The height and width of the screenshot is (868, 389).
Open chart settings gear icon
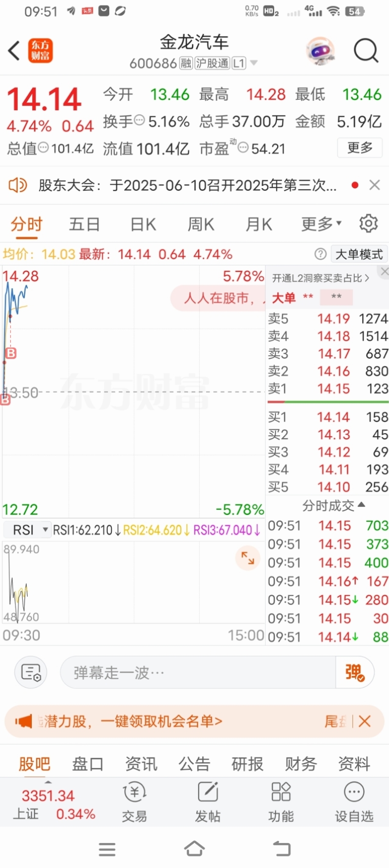(x=368, y=223)
